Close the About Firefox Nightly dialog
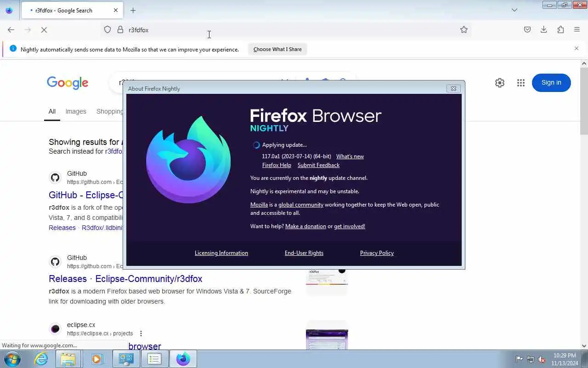Screen dimensions: 588x368 pos(453,88)
